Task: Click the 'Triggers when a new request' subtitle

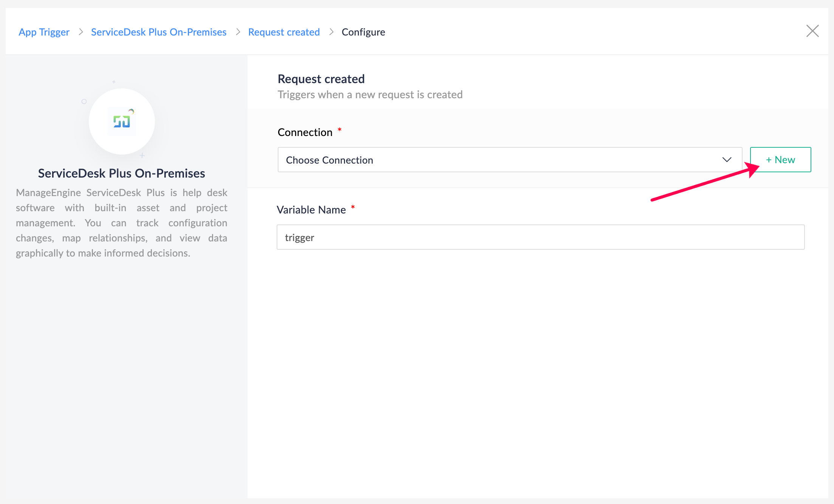Action: 370,94
